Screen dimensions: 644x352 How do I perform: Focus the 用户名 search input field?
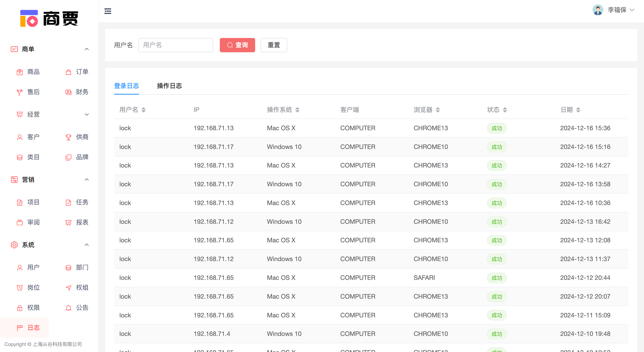pos(175,45)
